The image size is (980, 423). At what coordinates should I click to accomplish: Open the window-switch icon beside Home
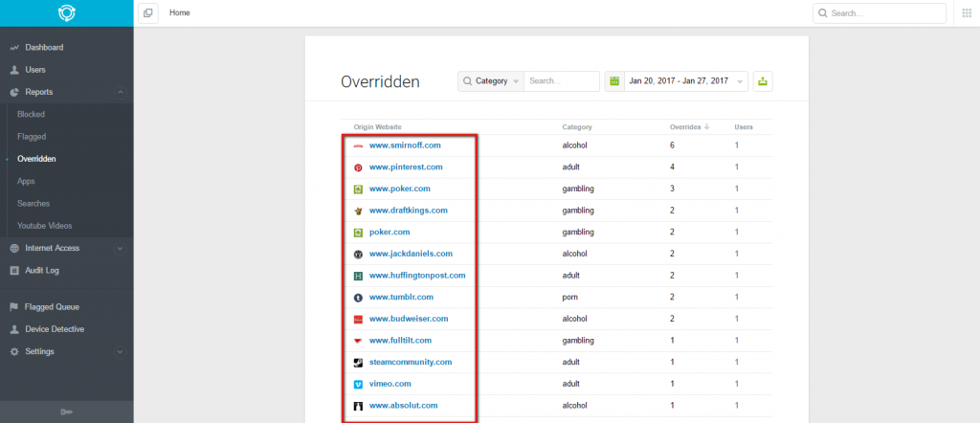(x=148, y=13)
